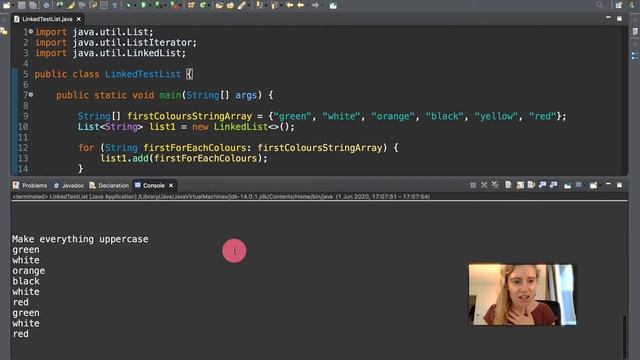Click the External Tools run icon
The width and height of the screenshot is (640, 360).
(x=174, y=5)
